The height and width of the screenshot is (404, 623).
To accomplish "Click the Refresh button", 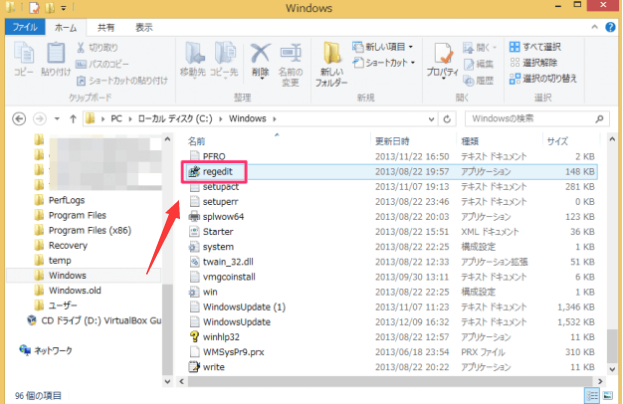I will point(447,119).
